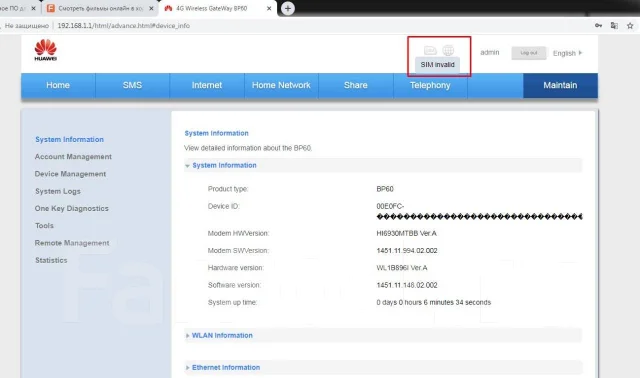
Task: Click Software version 1451.11.148.02.002
Action: click(407, 285)
